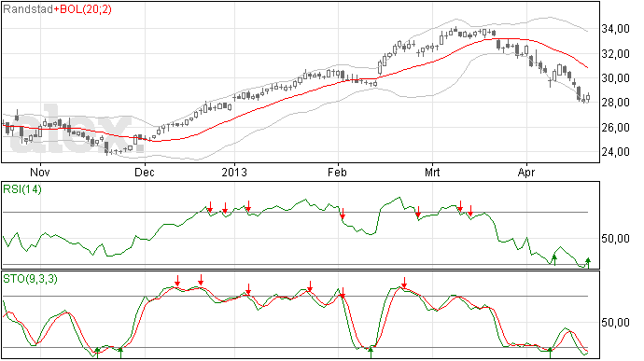Click the 50,00 value on RSI axis
Viewport: 644px width, 361px height.
click(x=615, y=239)
